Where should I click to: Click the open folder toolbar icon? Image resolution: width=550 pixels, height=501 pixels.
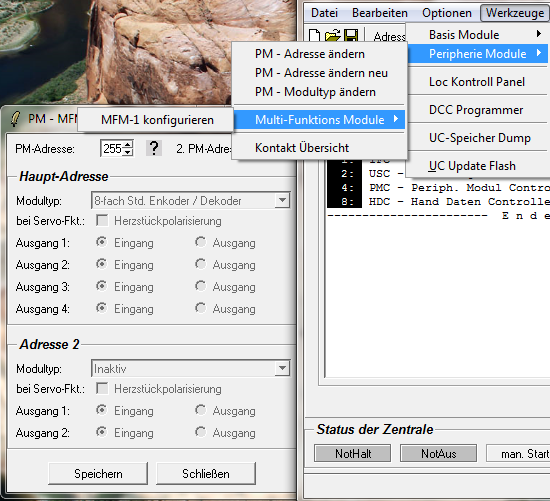coord(333,35)
